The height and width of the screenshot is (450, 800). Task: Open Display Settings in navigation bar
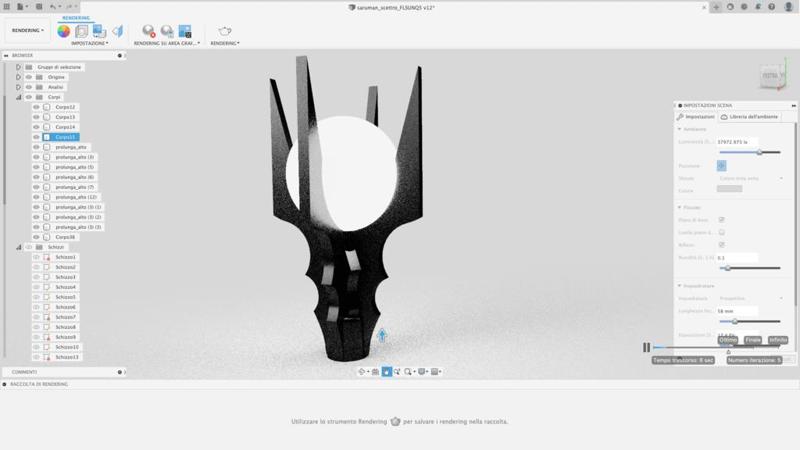[x=422, y=372]
